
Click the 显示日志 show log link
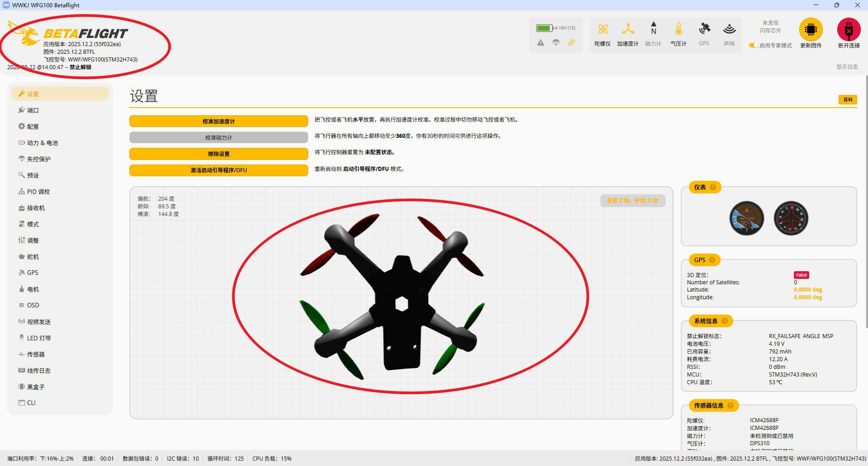click(x=847, y=67)
